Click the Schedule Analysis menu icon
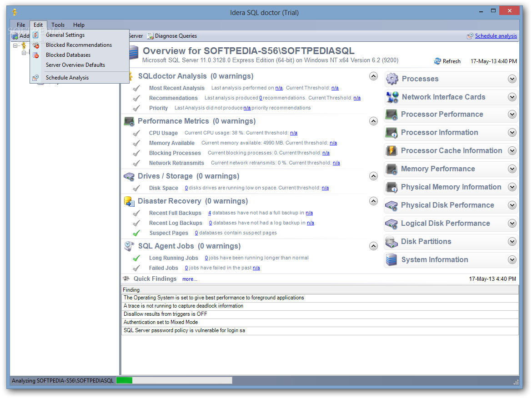The image size is (532, 398). tap(35, 78)
